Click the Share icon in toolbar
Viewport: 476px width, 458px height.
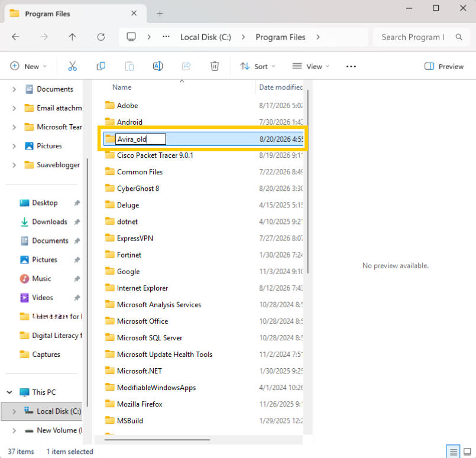186,66
